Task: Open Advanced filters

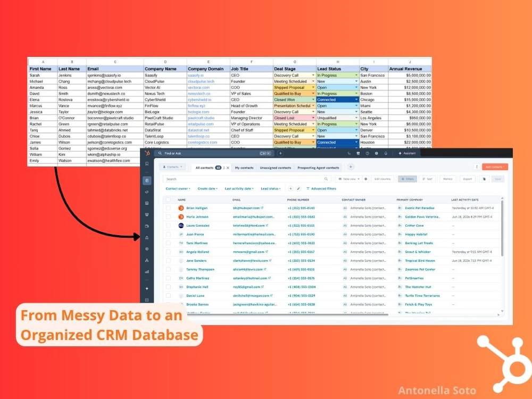Action: pyautogui.click(x=321, y=189)
